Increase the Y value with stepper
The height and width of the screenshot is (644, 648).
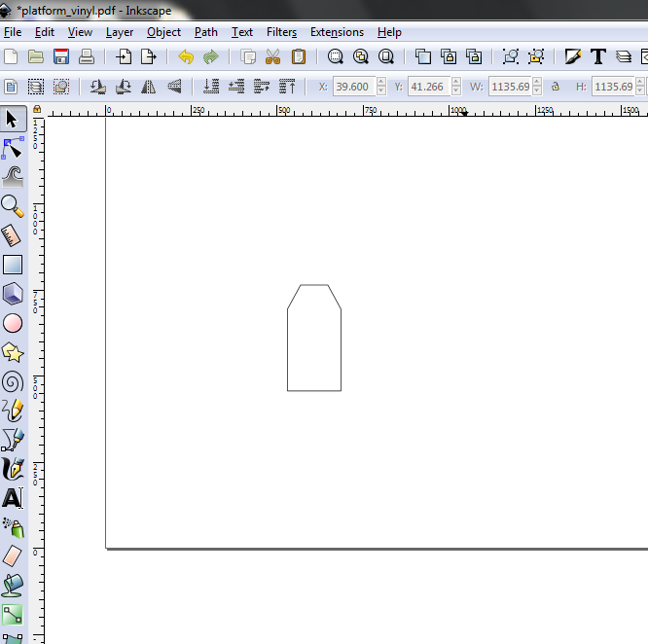[456, 82]
